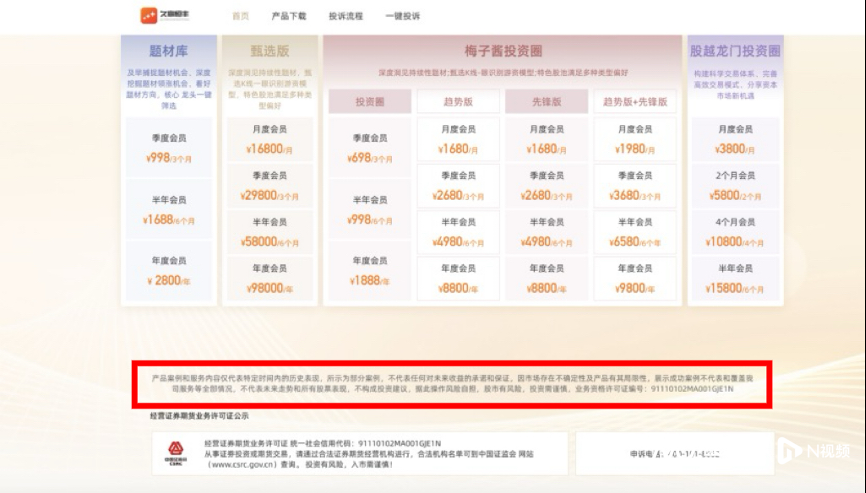Select 甄选版 年度会员 ¥98000 plan
Viewport: 866px width, 493px height.
coord(269,279)
